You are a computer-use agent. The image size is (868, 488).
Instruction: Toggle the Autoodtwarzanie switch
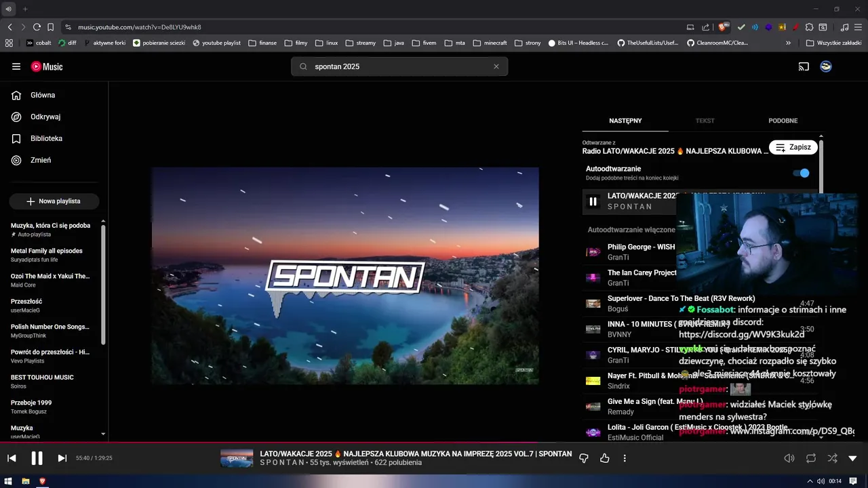point(802,173)
